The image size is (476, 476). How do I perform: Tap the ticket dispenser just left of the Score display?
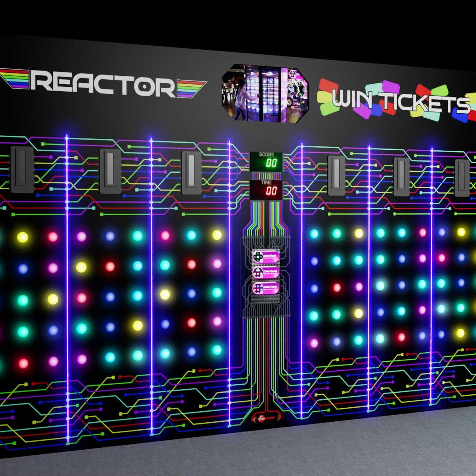click(x=191, y=173)
